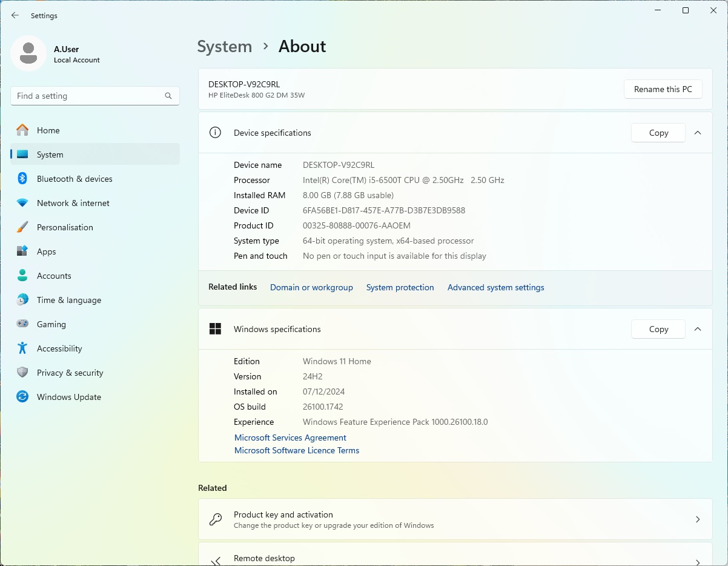The image size is (728, 566).
Task: Open Product key and activation chevron
Action: point(698,519)
